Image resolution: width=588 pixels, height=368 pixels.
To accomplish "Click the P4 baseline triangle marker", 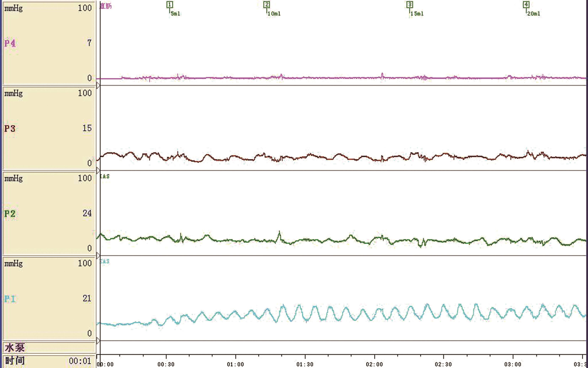I will (98, 85).
